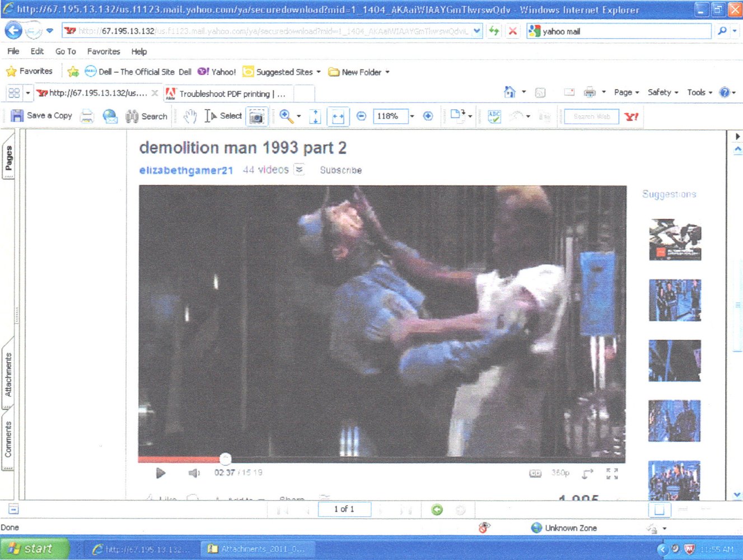The height and width of the screenshot is (560, 743).
Task: Open the address bar dropdown arrow
Action: tap(476, 31)
